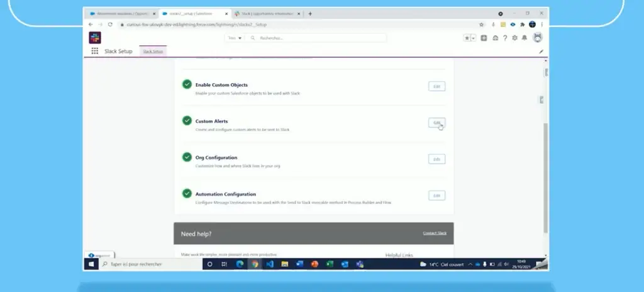The image size is (644, 292).
Task: Reload the current page
Action: pos(110,25)
